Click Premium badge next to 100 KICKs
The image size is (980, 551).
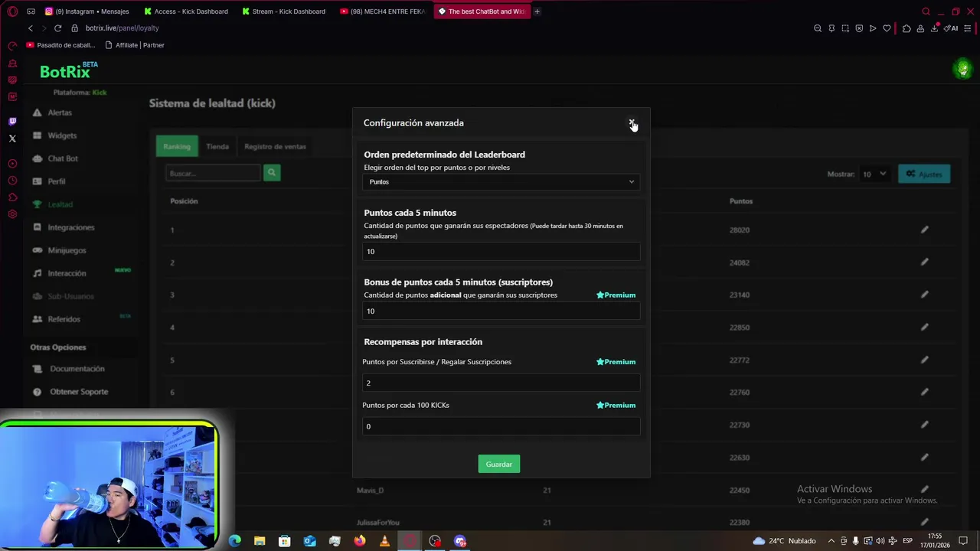coord(616,406)
